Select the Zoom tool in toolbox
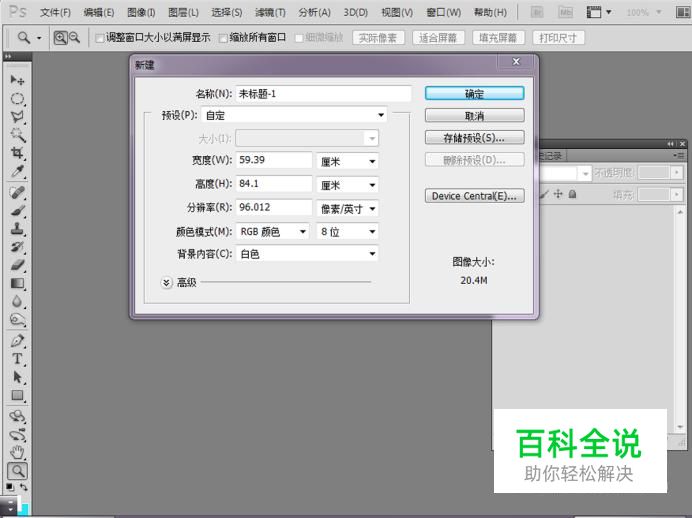 point(17,471)
